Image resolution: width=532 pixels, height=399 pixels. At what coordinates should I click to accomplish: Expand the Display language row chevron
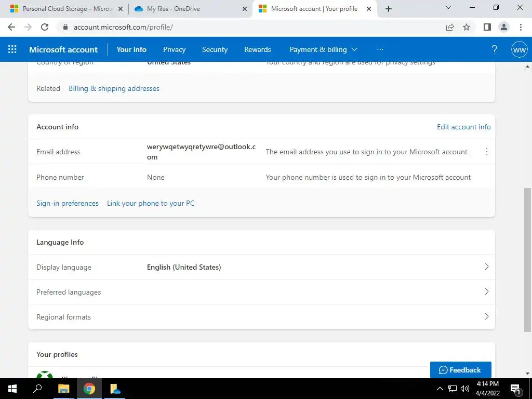point(486,267)
